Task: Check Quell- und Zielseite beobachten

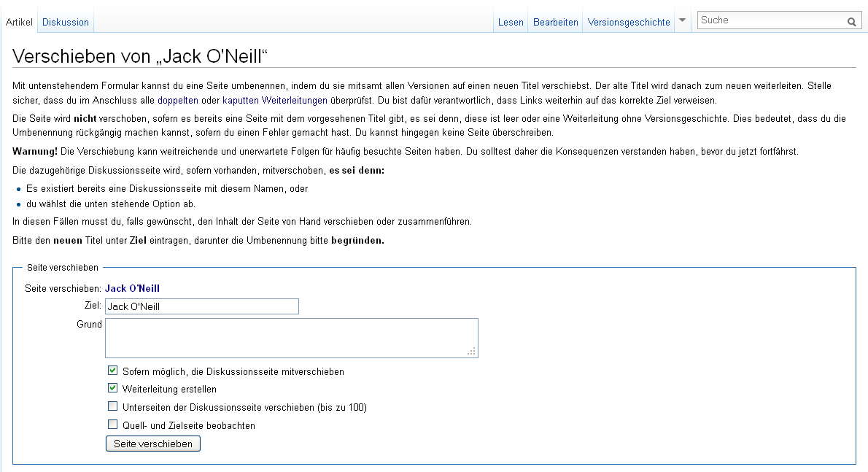Action: coord(112,425)
